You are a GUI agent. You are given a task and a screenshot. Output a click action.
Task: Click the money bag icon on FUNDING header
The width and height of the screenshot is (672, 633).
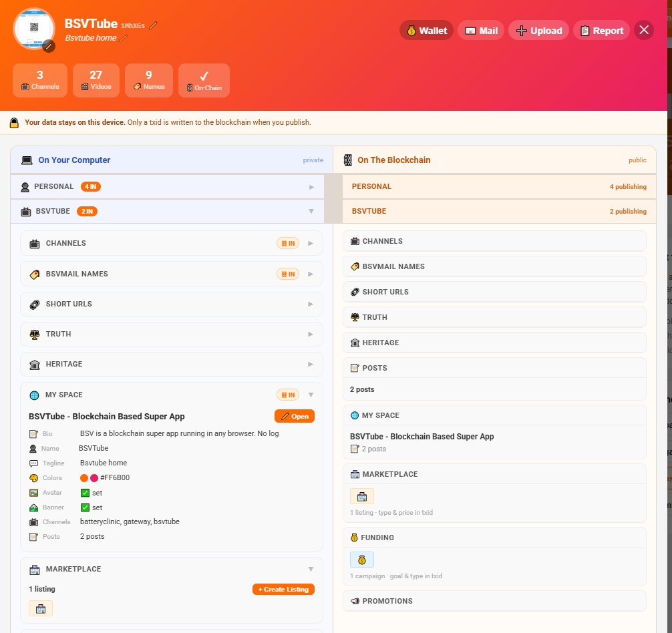pos(354,538)
